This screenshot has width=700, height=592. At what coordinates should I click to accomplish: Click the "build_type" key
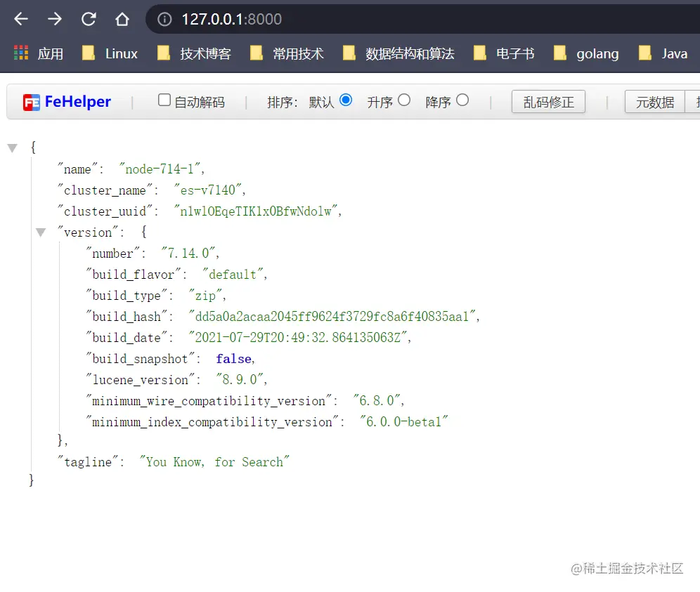coord(127,296)
